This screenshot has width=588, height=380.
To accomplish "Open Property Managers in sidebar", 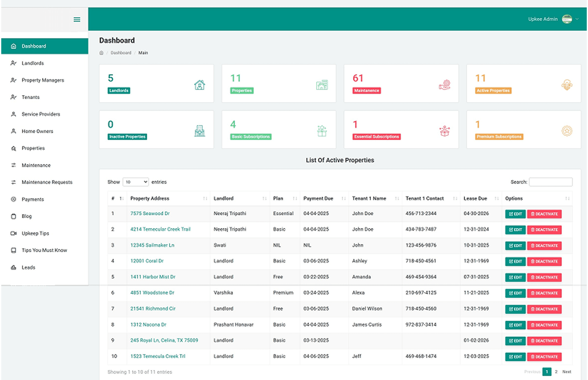I will (43, 80).
